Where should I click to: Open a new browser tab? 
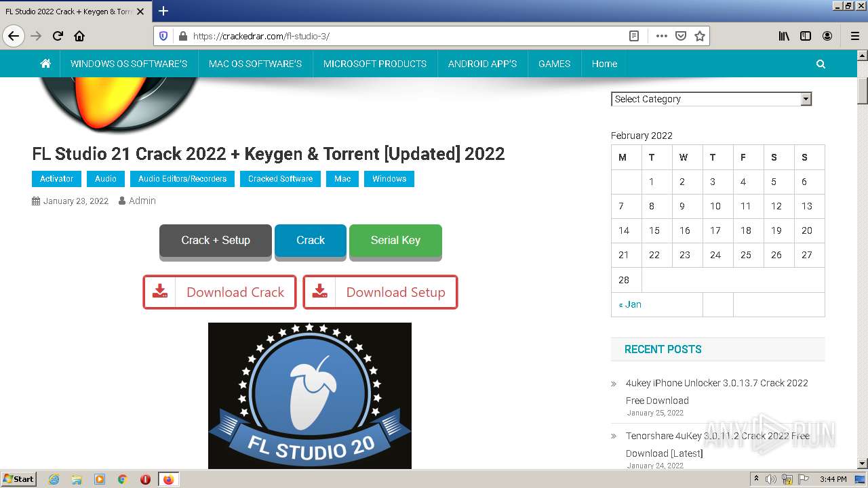click(x=163, y=11)
